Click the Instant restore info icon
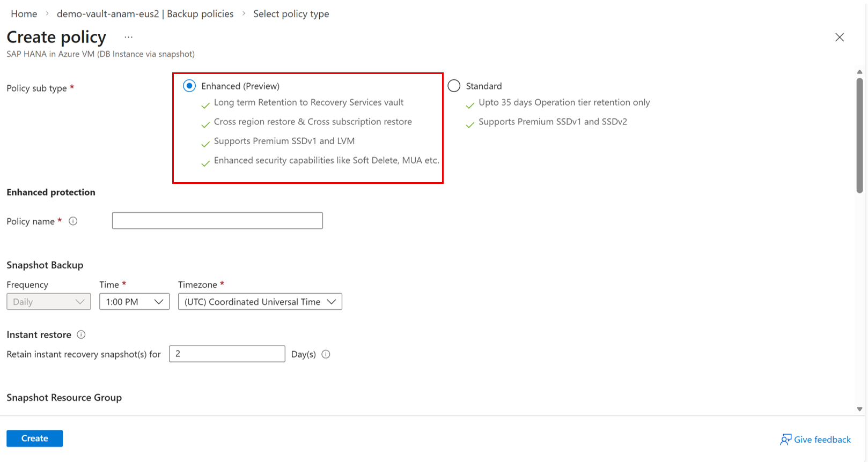 coord(81,334)
